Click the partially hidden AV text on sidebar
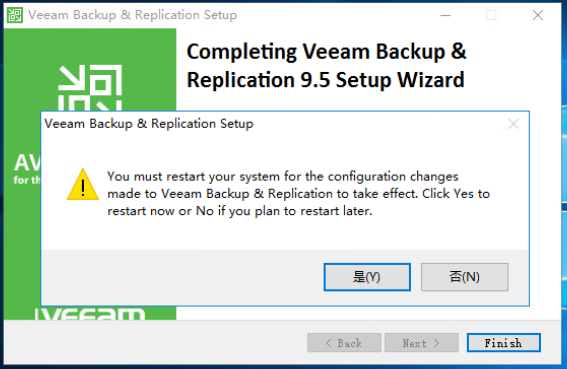The width and height of the screenshot is (567, 369). [x=27, y=162]
